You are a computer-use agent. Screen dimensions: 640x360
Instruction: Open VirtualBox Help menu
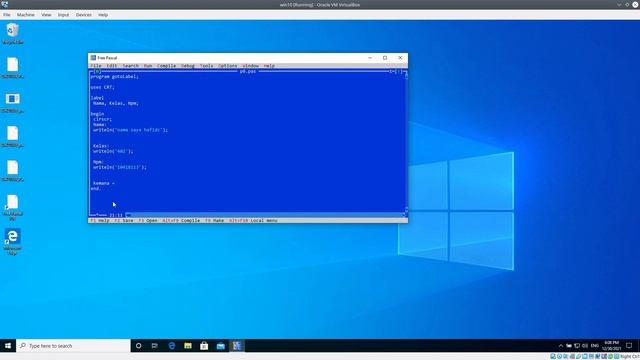103,15
